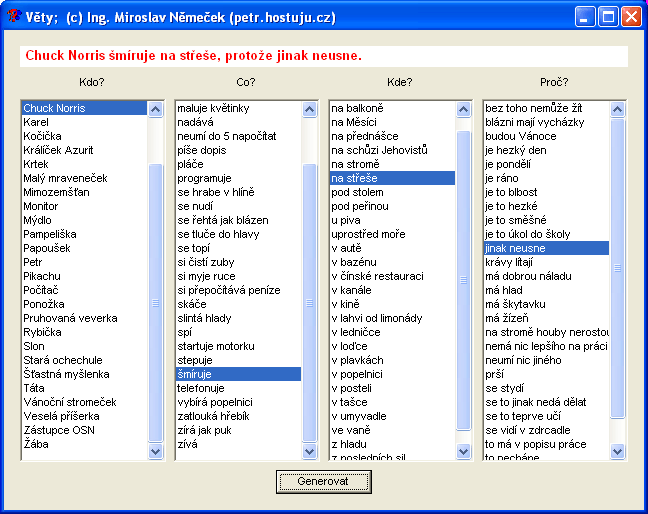
Task: Select 'programuje' in the Co list
Action: pos(204,178)
